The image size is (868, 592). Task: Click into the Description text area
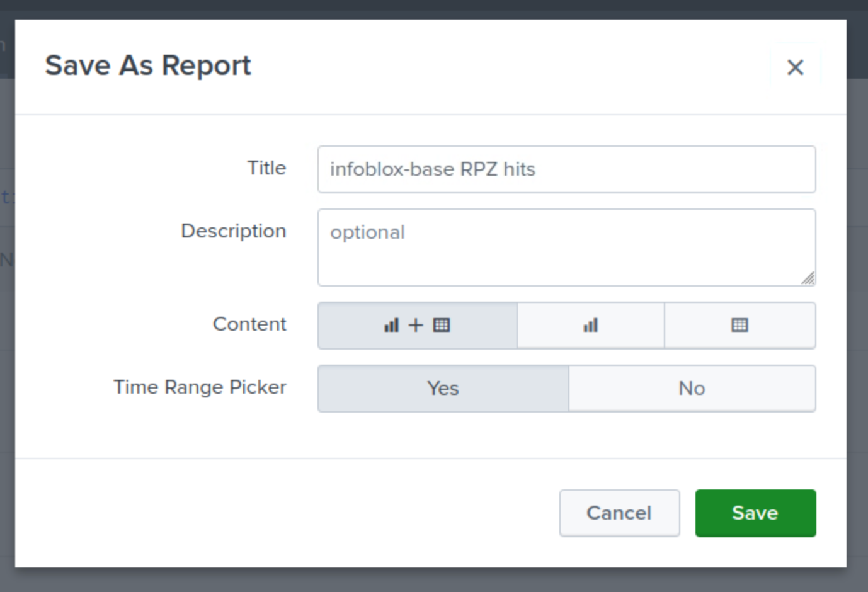point(566,247)
